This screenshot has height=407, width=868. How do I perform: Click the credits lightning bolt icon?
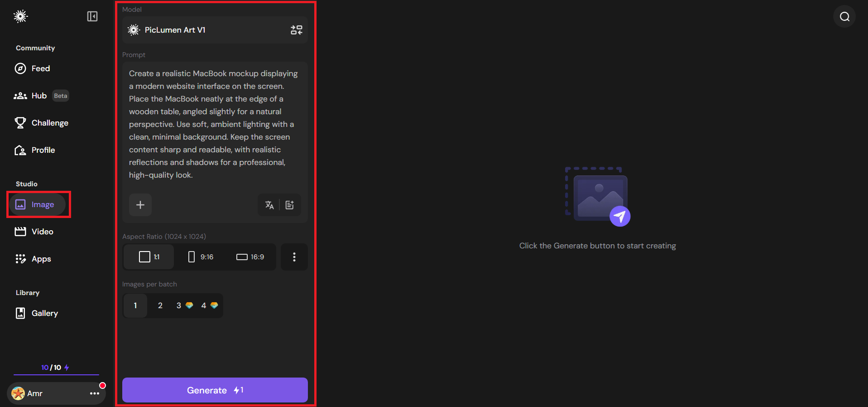pyautogui.click(x=67, y=368)
